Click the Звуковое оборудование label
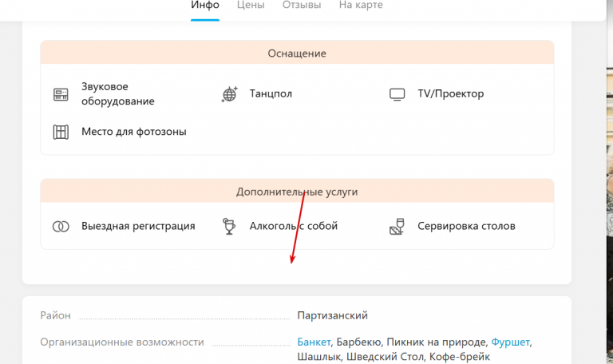613x364 pixels. (x=117, y=94)
